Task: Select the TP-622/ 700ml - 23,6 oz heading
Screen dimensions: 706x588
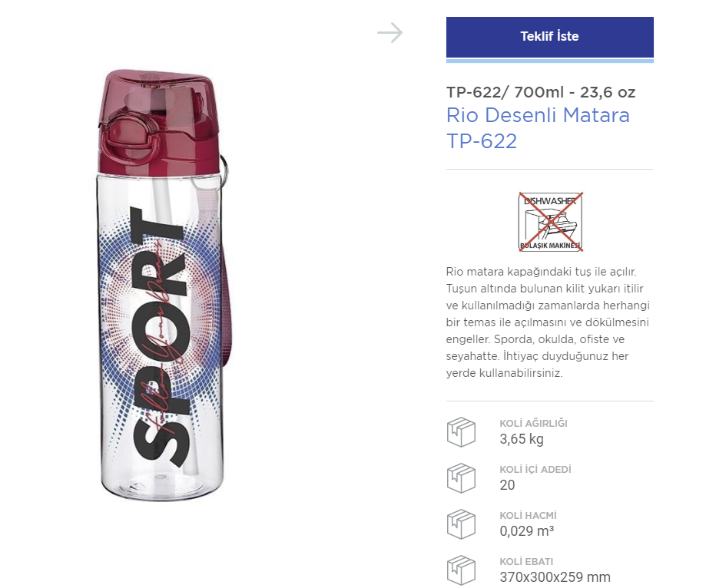Action: (x=541, y=93)
